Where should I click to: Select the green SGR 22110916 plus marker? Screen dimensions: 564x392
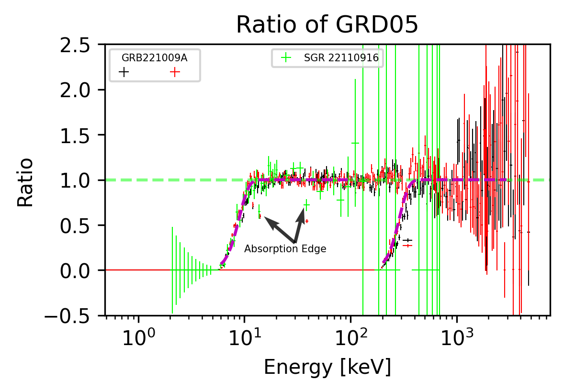click(x=286, y=57)
